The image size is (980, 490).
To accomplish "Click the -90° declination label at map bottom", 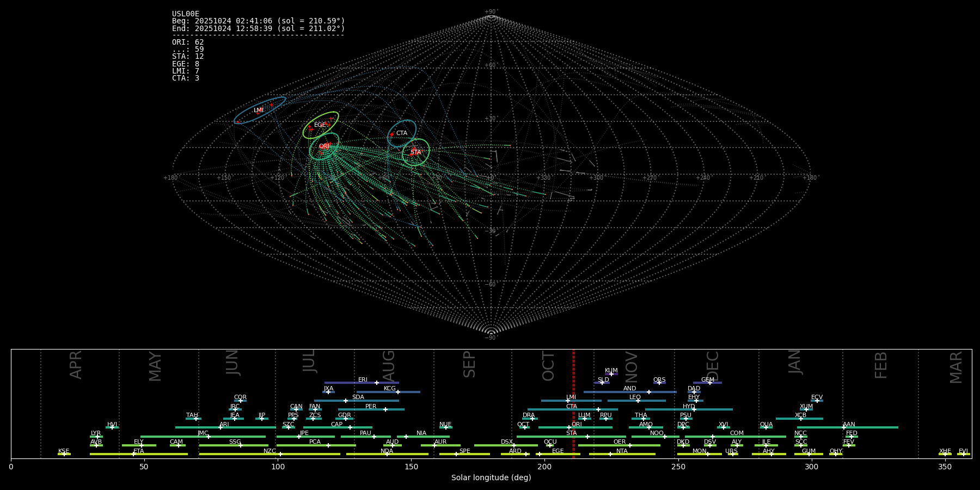I will pyautogui.click(x=491, y=338).
